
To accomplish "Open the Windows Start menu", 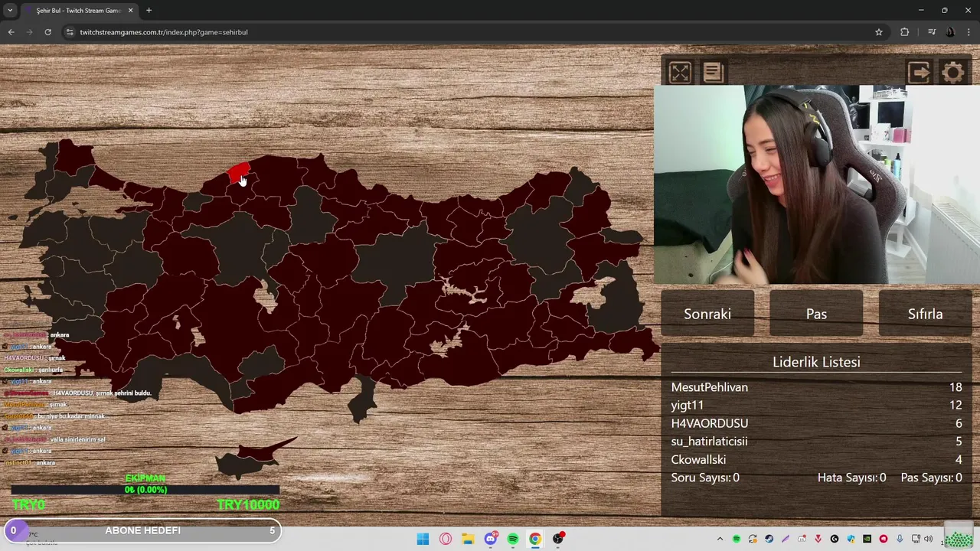I will [423, 539].
